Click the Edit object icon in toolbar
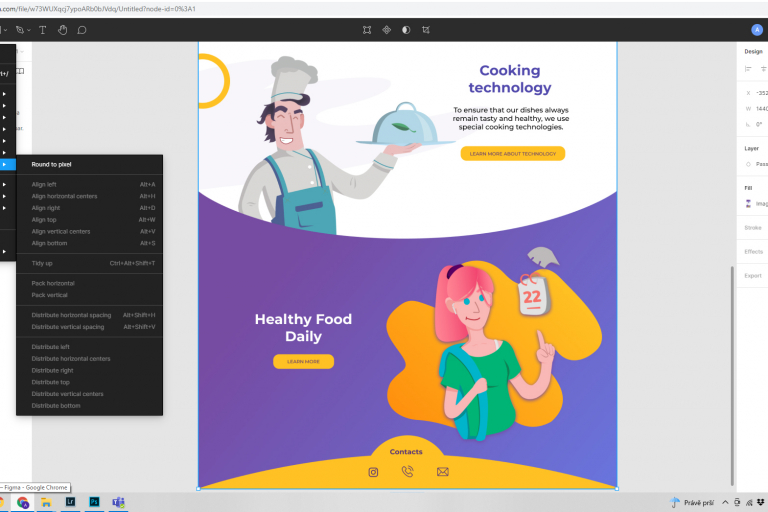768x512 pixels. 368,30
